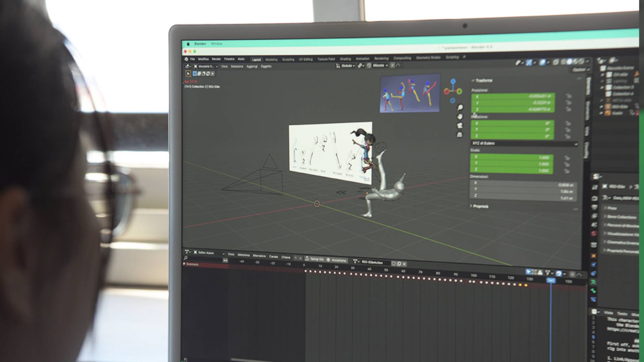Open Chiave menu in Action Editor
644x362 pixels.
coord(286,257)
